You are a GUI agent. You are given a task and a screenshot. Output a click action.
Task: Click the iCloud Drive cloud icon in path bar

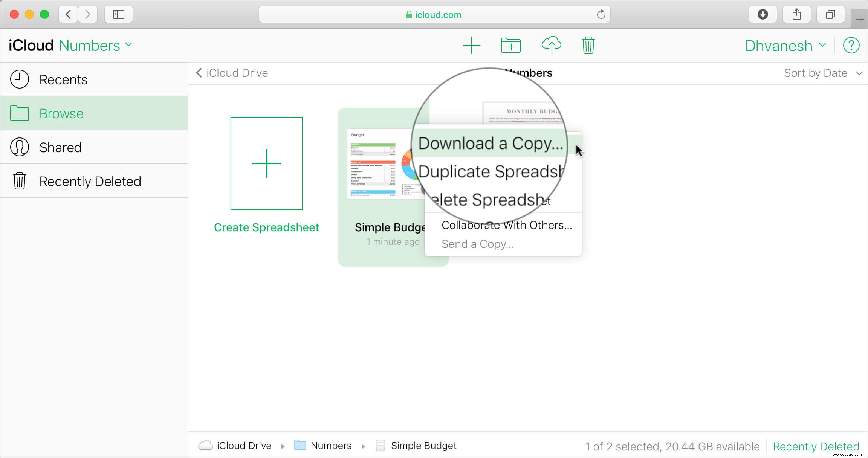point(205,445)
